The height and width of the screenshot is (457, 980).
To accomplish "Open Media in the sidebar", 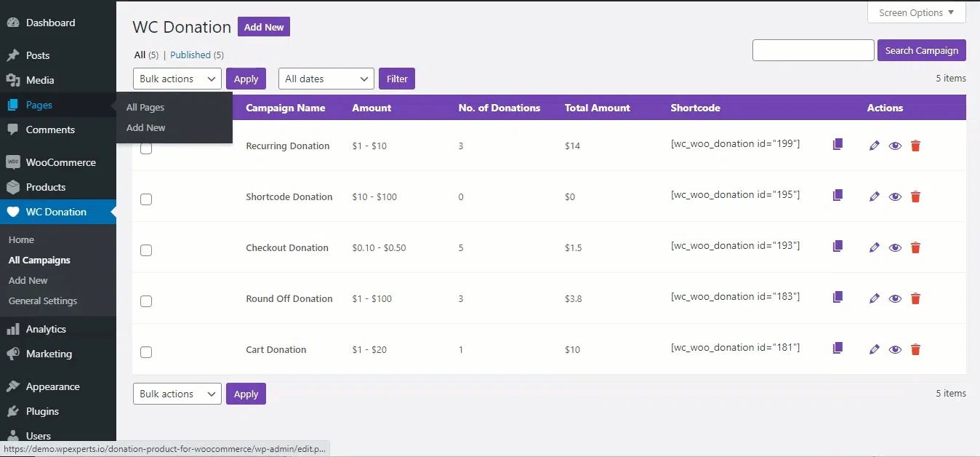I will point(58,80).
